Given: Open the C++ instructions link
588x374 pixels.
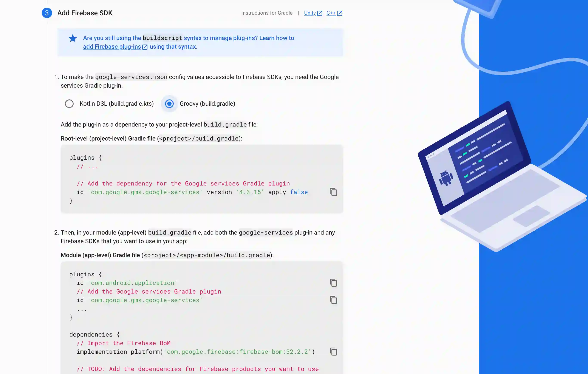Looking at the screenshot, I should point(331,13).
